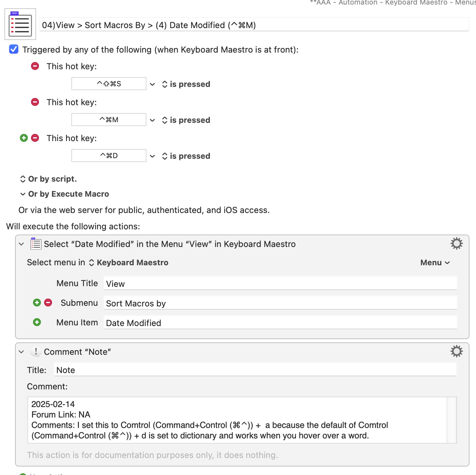
Task: Open dropdown arrow beside ⌃⌘M hot key
Action: [152, 120]
